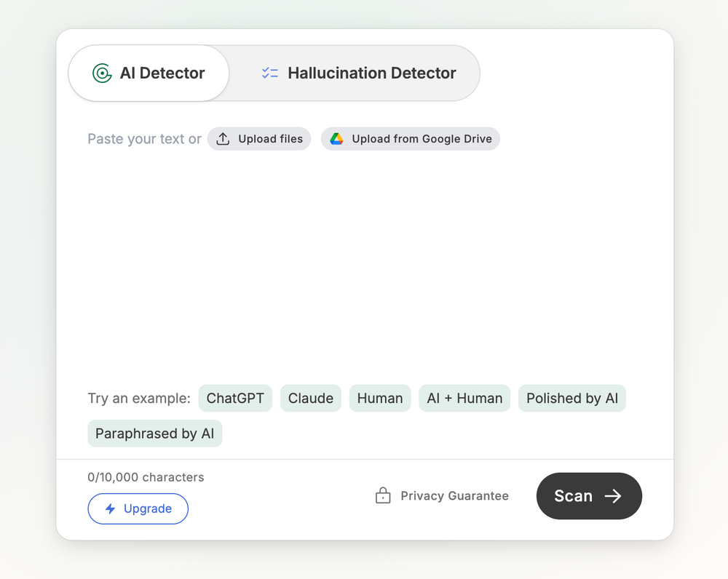
Task: Click the checklist icon on Hallucination Detector
Action: click(x=270, y=73)
